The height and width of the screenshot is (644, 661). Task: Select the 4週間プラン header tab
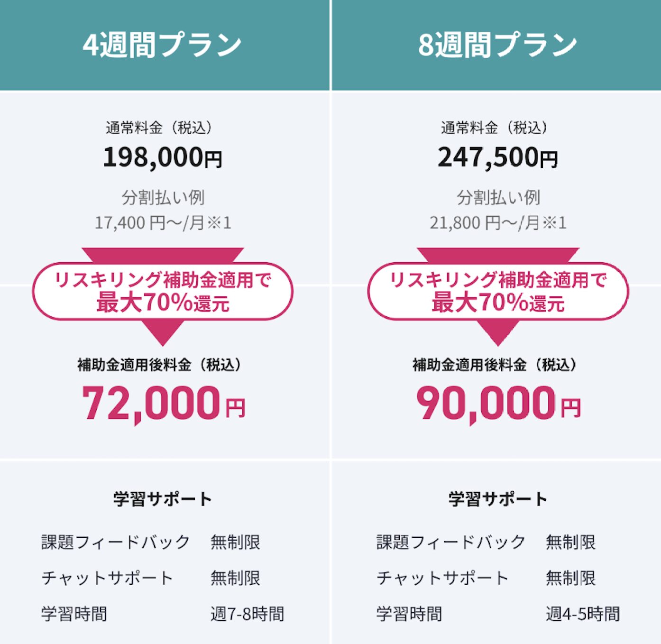pos(162,45)
